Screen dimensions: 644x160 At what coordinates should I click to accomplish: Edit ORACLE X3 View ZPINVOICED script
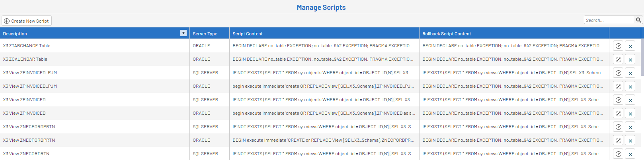[x=618, y=114]
